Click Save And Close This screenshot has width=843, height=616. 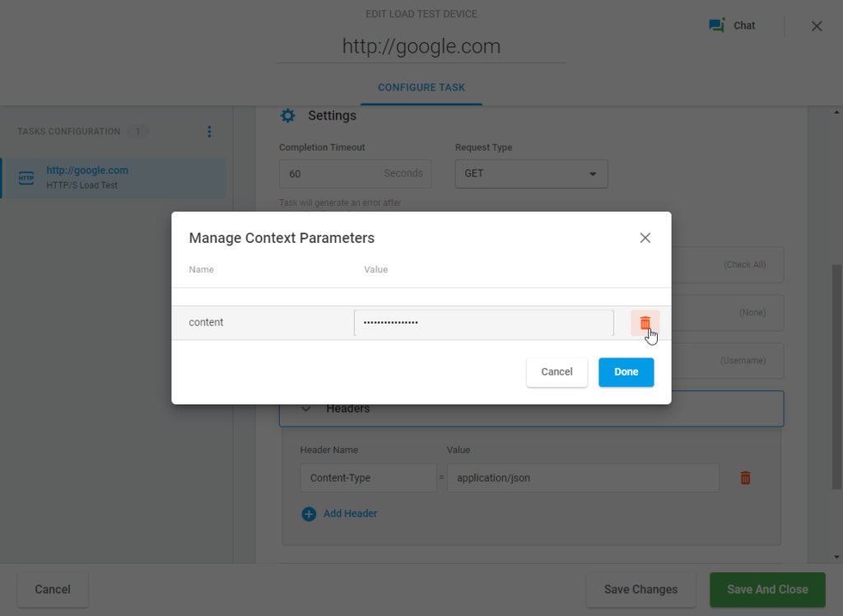click(767, 590)
